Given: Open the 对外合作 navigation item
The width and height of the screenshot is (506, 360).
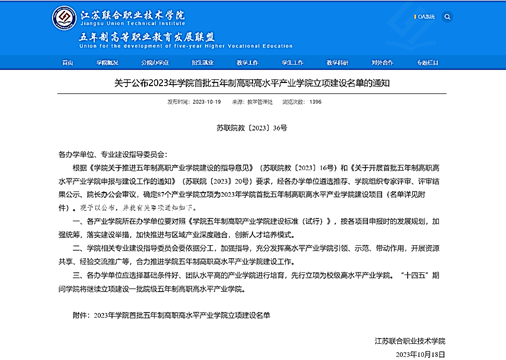Looking at the screenshot, I should click(x=382, y=62).
